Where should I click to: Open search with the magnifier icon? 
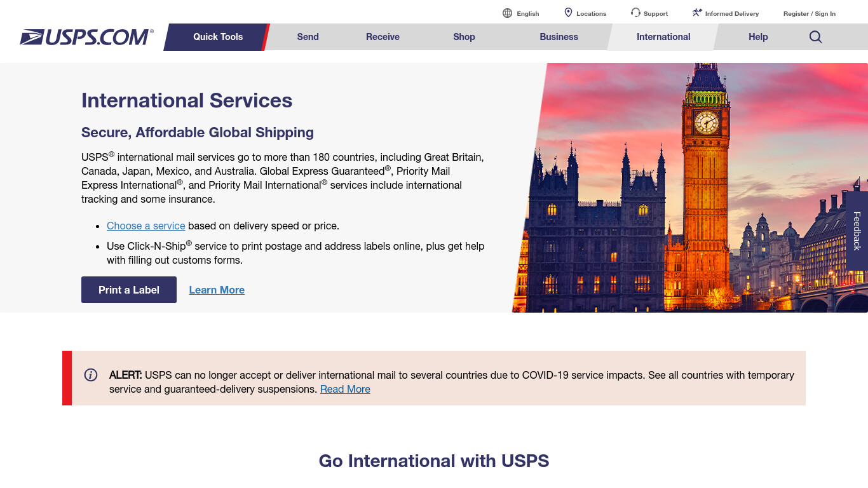816,37
